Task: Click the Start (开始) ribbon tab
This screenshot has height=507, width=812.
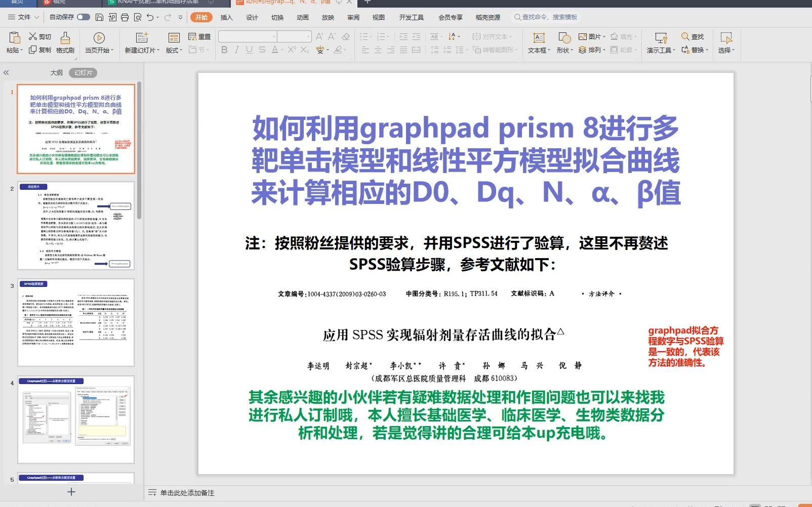Action: pyautogui.click(x=201, y=17)
